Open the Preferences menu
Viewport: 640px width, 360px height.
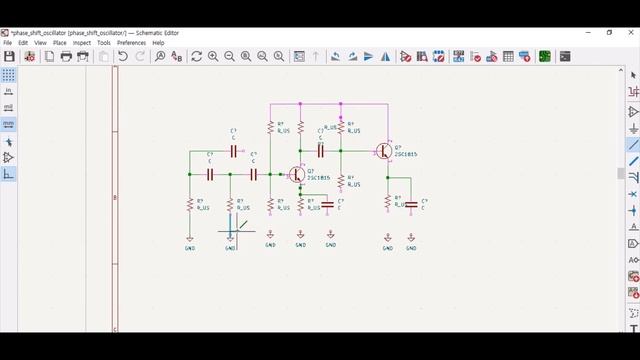point(131,42)
